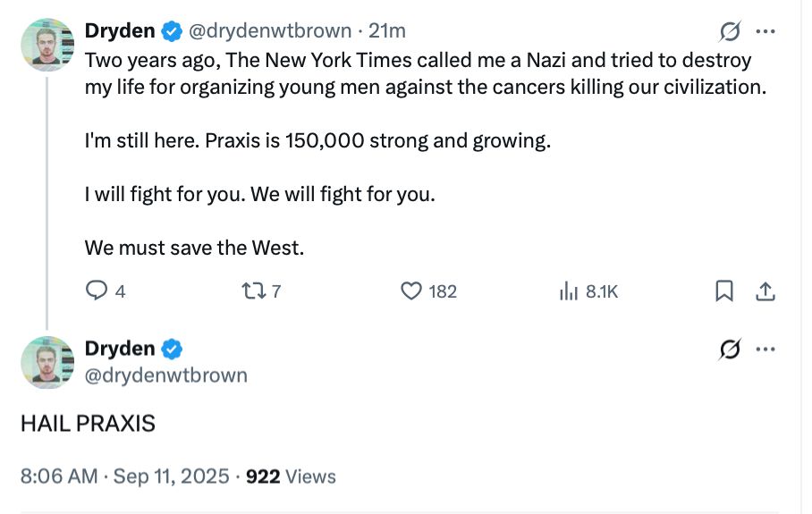Click second tweet's profile avatar

47,362
